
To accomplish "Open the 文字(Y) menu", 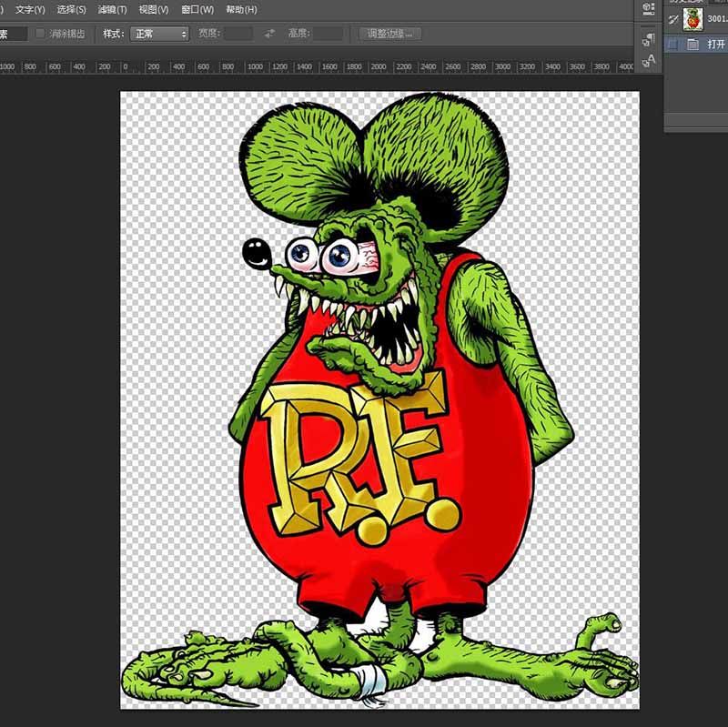I will coord(30,9).
